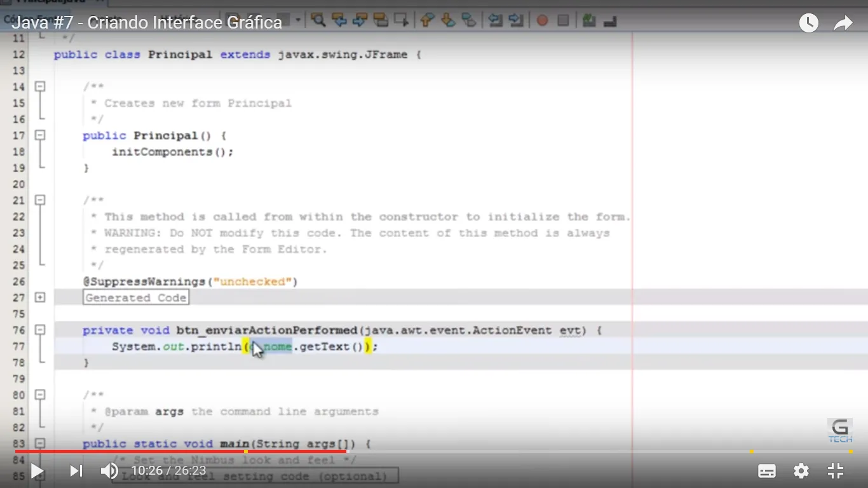Seek on the red video progress bar
This screenshot has width=868, height=488.
click(181, 452)
